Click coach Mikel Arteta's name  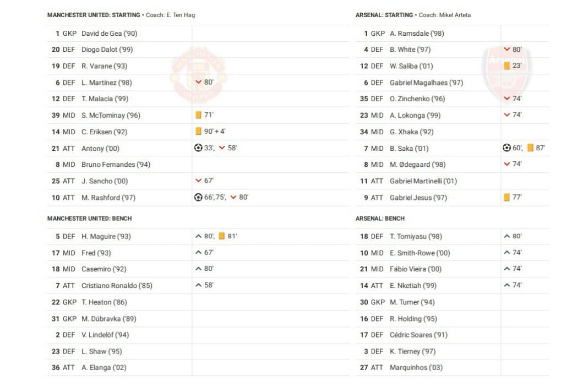tap(455, 15)
